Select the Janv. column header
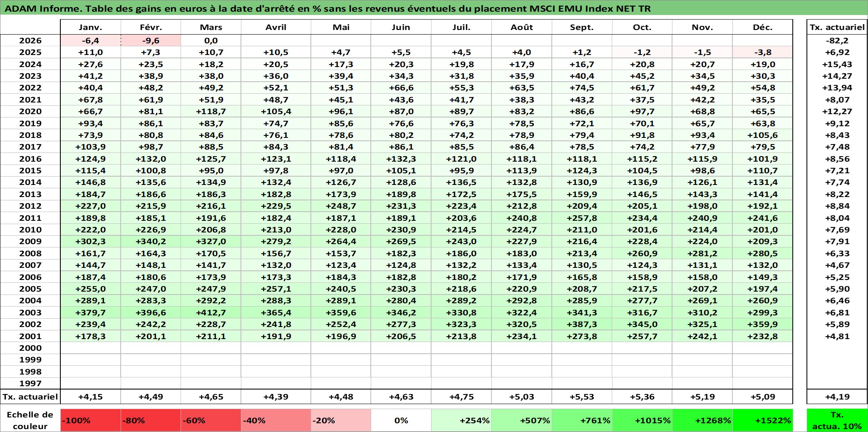868x432 pixels. [x=90, y=27]
